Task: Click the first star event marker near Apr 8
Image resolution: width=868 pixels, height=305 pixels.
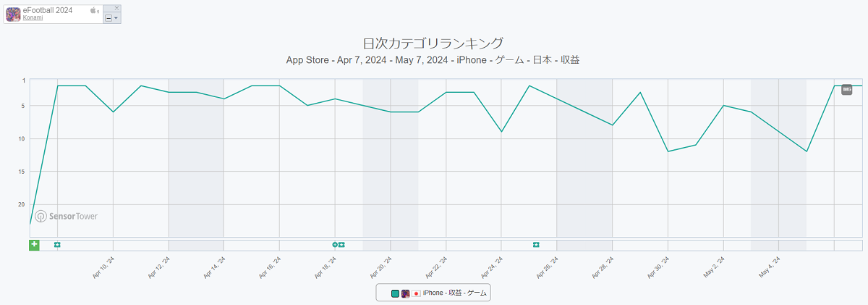Action: 57,245
